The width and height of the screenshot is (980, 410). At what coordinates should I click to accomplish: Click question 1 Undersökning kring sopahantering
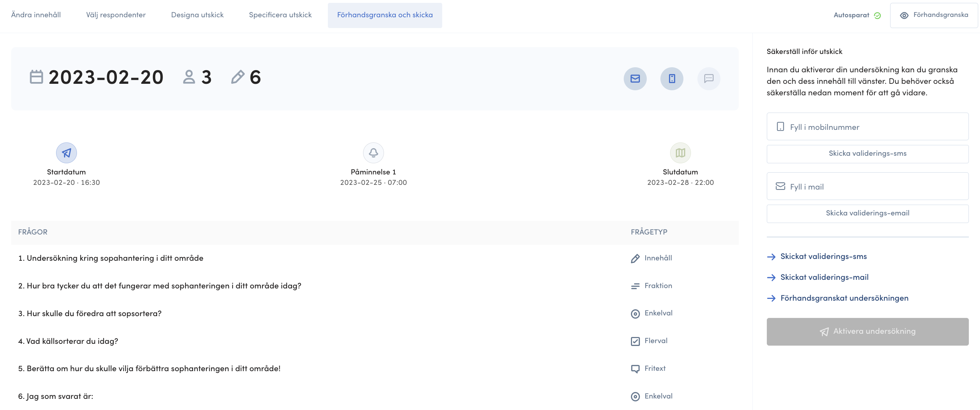111,259
